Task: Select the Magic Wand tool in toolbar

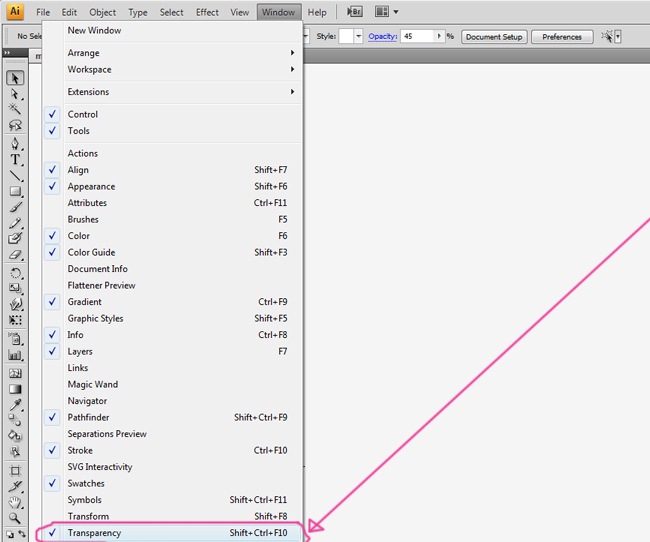Action: click(16, 110)
